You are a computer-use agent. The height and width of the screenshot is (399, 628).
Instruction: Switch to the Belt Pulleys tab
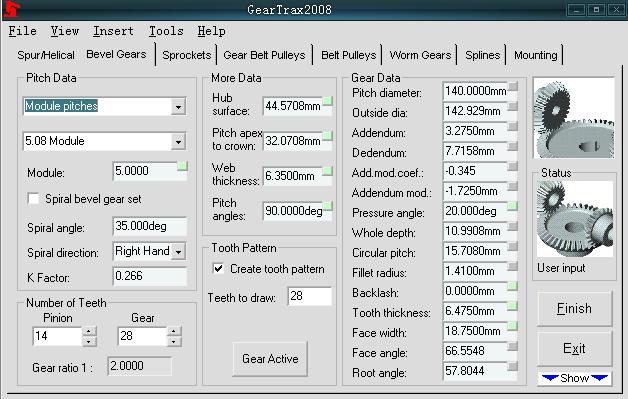pyautogui.click(x=348, y=55)
